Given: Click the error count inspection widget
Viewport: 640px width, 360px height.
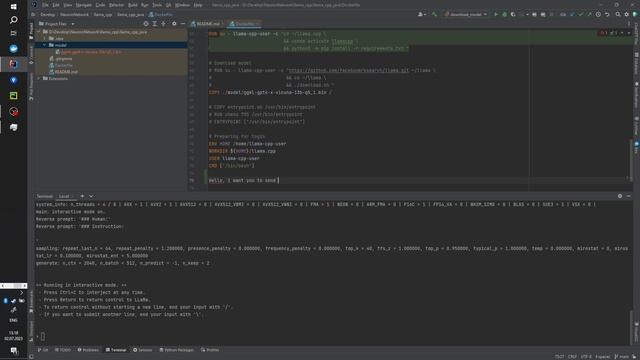Looking at the screenshot, I should point(603,33).
